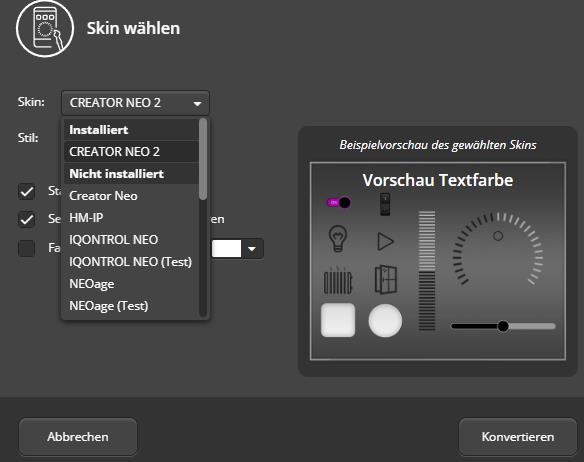Click the toggle switch preview icon
Screen dimensions: 584x462
(x=339, y=203)
